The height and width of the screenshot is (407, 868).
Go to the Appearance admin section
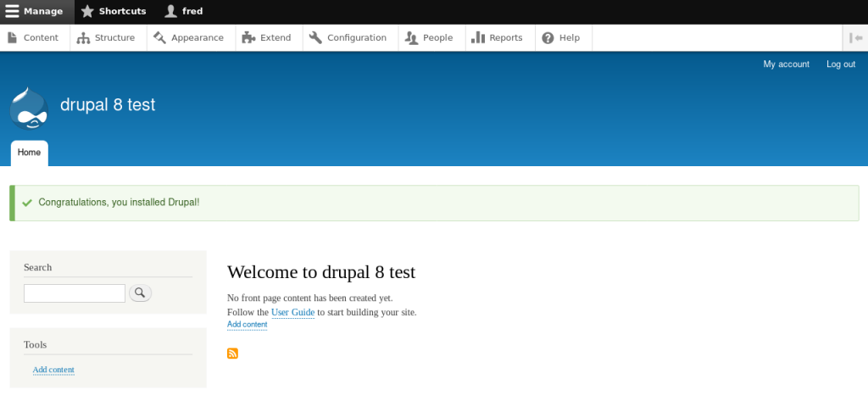coord(191,37)
